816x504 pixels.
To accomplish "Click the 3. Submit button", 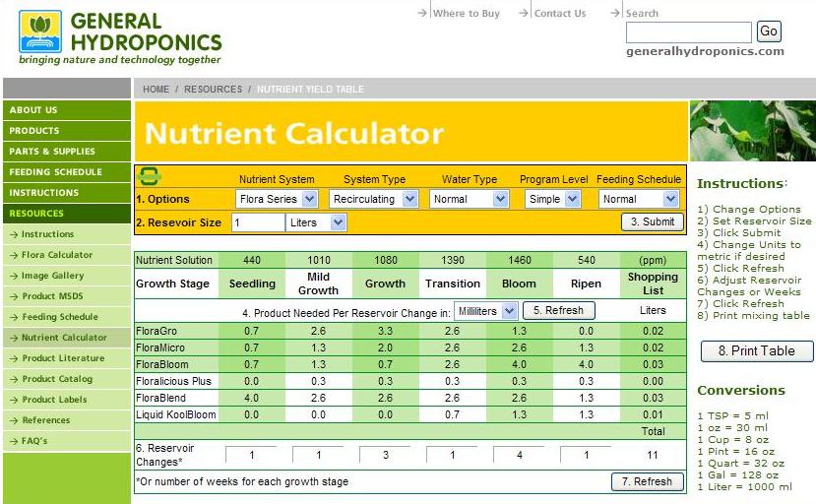I will pos(653,221).
